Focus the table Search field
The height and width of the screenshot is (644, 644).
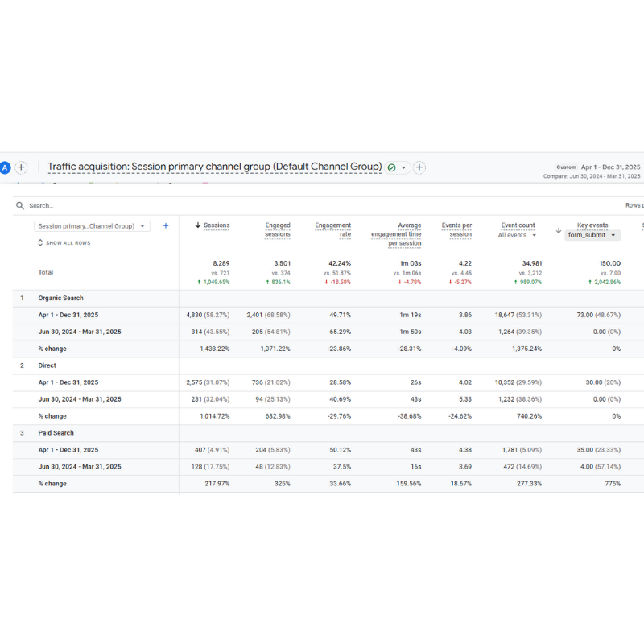tap(161, 206)
